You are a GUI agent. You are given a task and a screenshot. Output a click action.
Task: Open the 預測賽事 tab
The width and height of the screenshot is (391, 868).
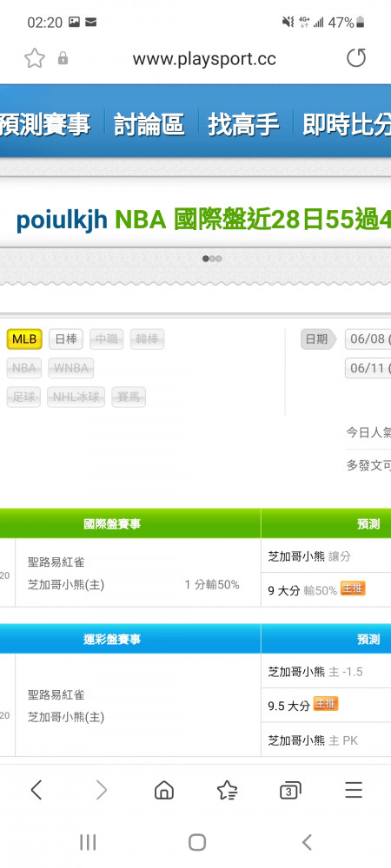[45, 124]
